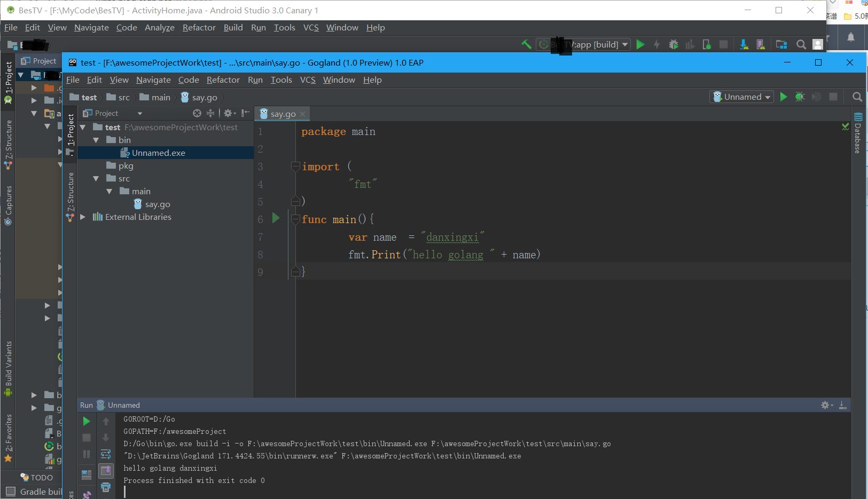The image size is (868, 499).
Task: Open Android Studio Analyze menu
Action: click(x=160, y=27)
